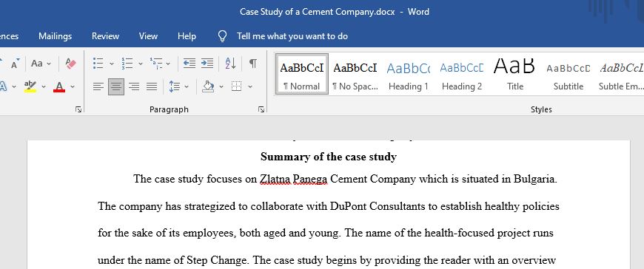
Task: Click the Shading paint bucket icon
Action: (x=208, y=86)
